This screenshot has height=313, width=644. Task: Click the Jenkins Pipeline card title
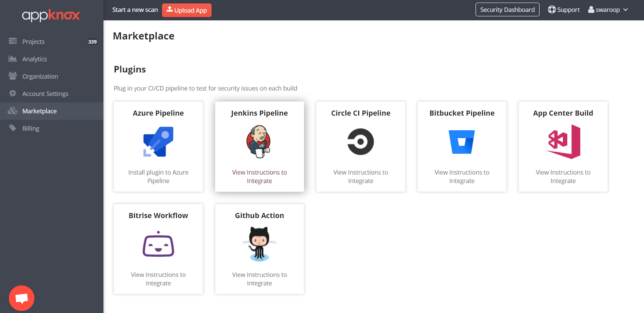point(259,113)
